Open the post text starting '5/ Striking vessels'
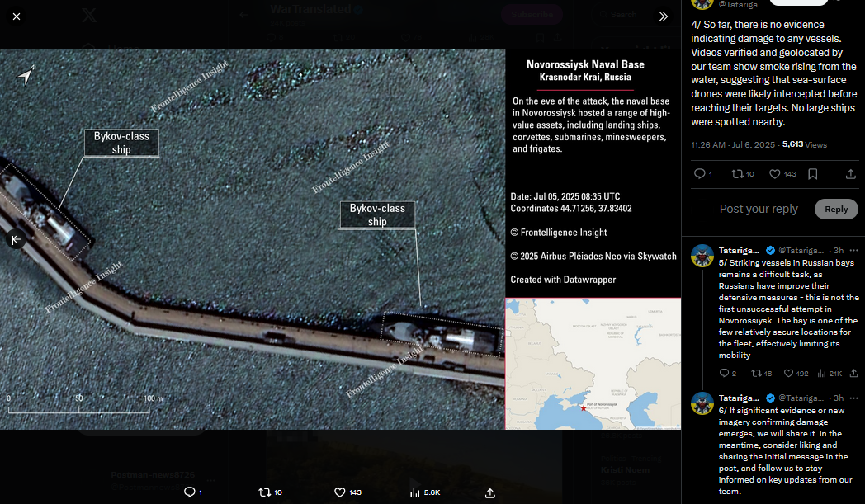 click(x=789, y=309)
